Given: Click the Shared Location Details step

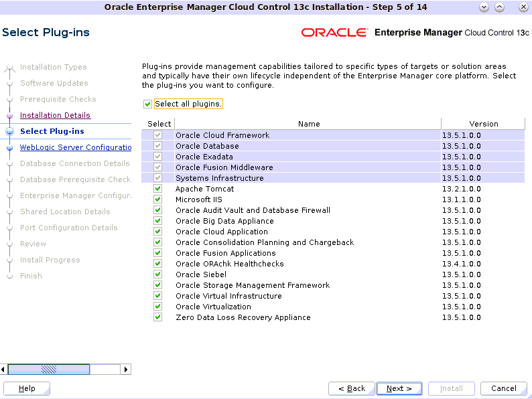Looking at the screenshot, I should pyautogui.click(x=65, y=212).
